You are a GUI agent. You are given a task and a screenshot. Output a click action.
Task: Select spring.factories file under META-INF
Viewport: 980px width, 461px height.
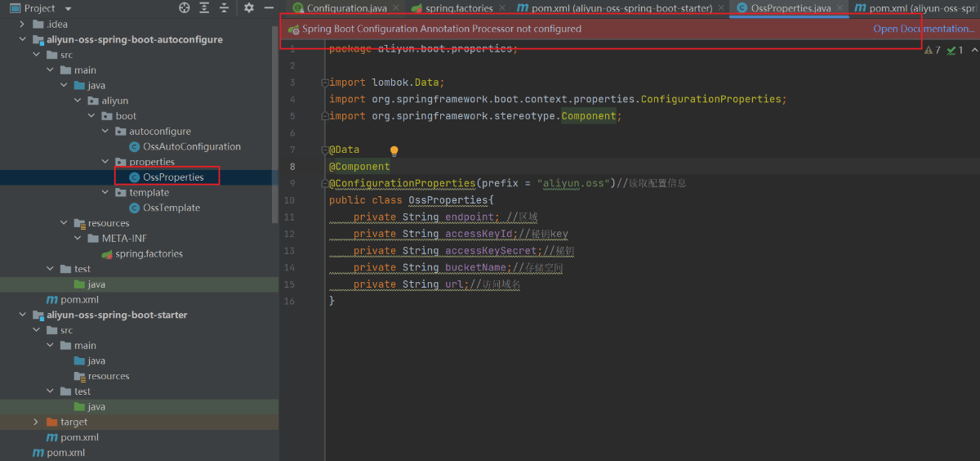149,253
